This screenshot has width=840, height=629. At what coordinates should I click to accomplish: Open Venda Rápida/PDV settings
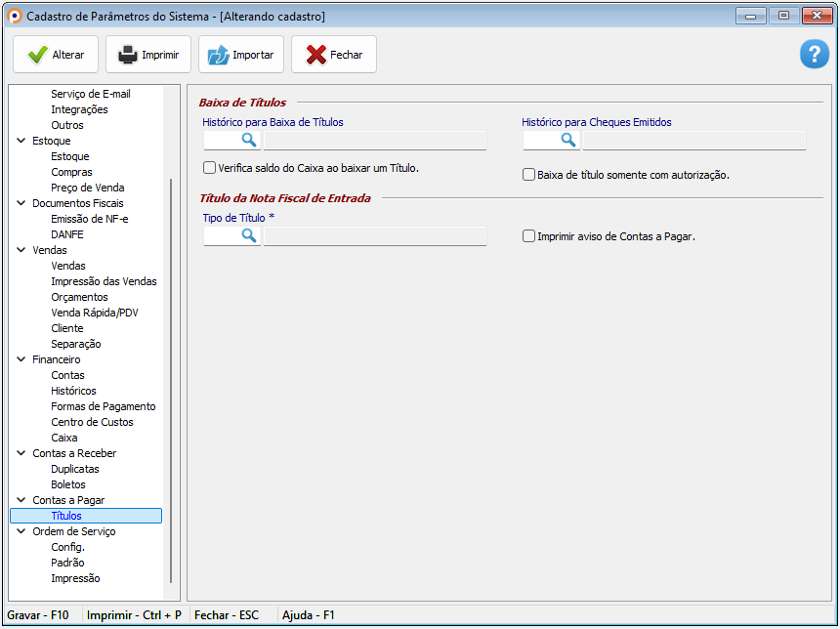click(x=94, y=313)
